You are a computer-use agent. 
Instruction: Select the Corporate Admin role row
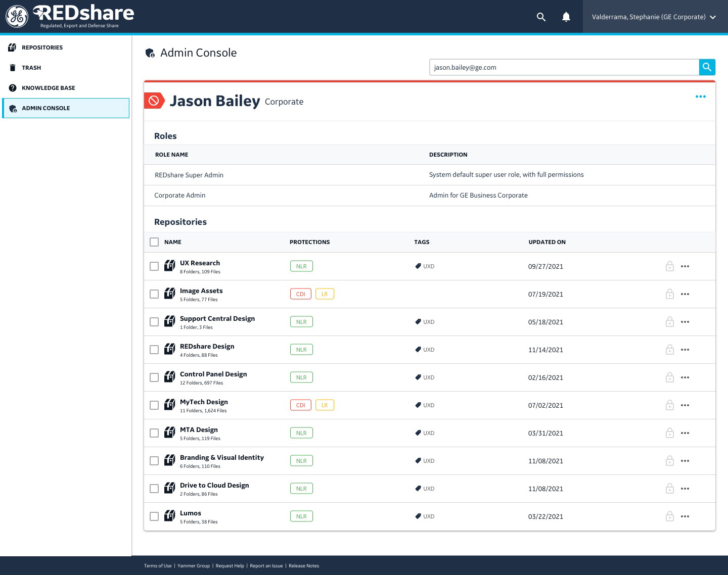click(x=430, y=196)
